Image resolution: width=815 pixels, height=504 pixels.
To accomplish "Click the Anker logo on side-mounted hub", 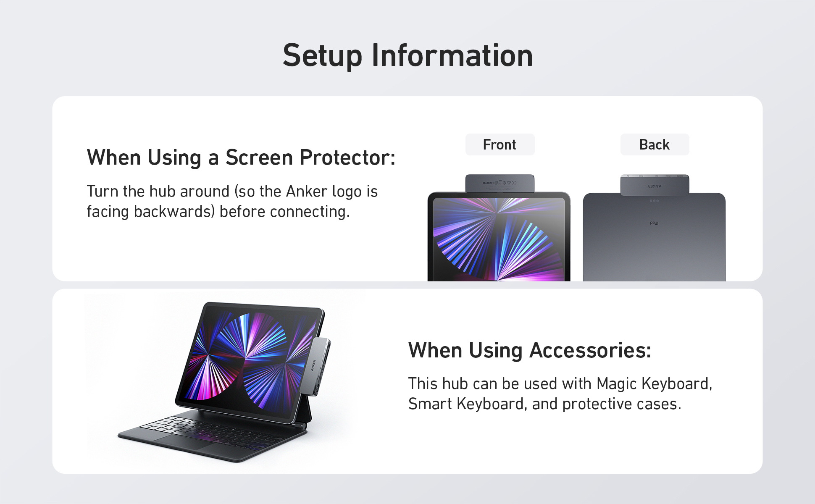I will click(x=313, y=365).
